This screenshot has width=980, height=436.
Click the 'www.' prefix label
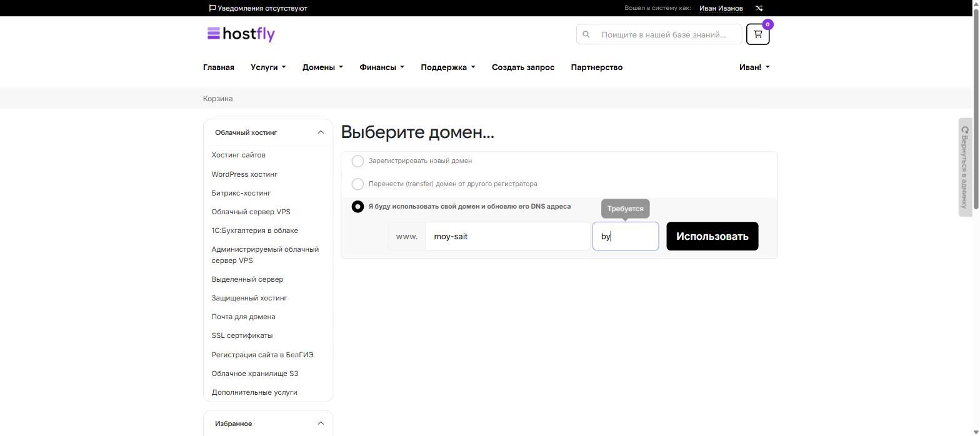coord(407,236)
